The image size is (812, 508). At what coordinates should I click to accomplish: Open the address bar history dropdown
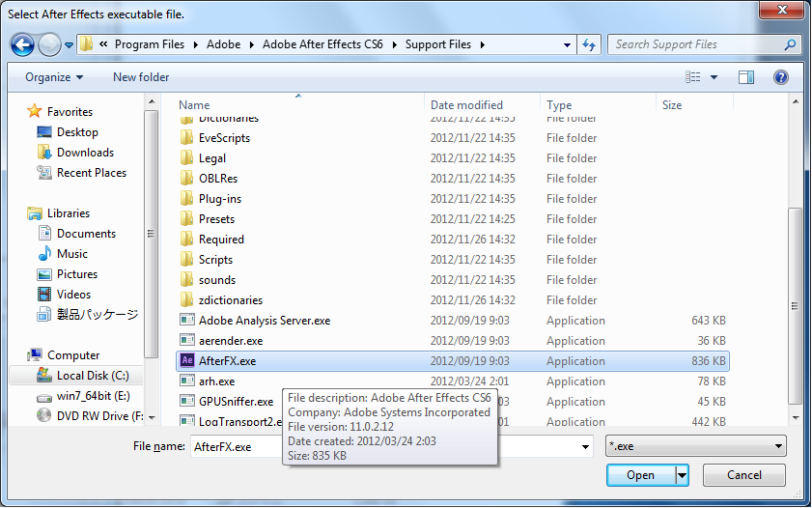tap(567, 45)
